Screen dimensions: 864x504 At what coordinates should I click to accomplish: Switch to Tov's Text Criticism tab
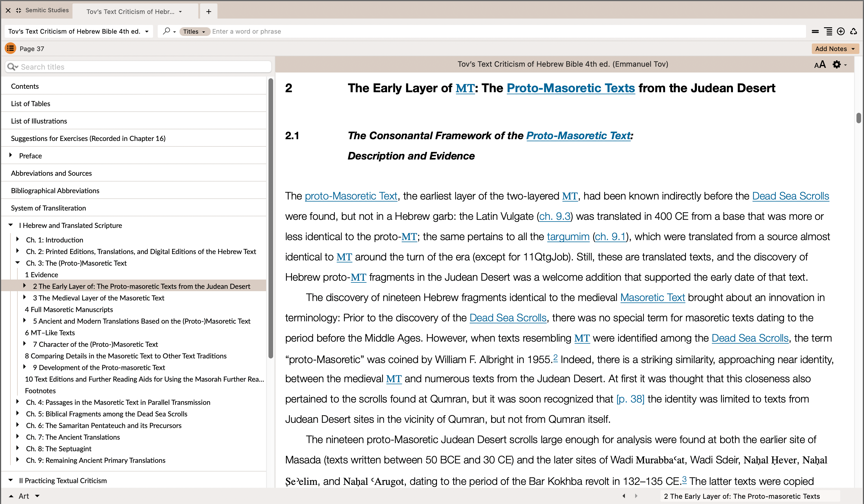click(130, 12)
